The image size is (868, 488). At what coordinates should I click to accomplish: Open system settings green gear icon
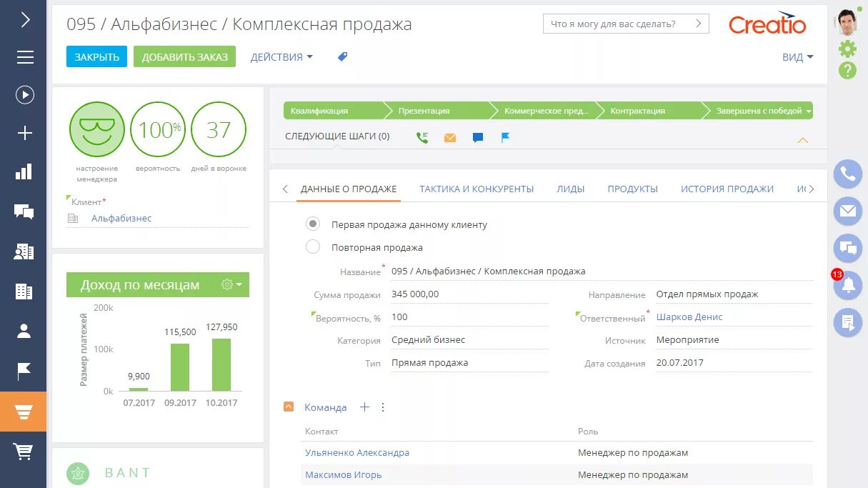tap(847, 49)
